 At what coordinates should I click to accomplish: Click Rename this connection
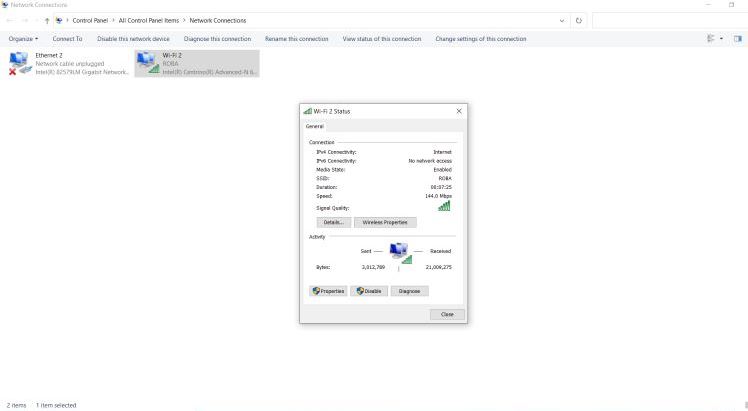(297, 39)
